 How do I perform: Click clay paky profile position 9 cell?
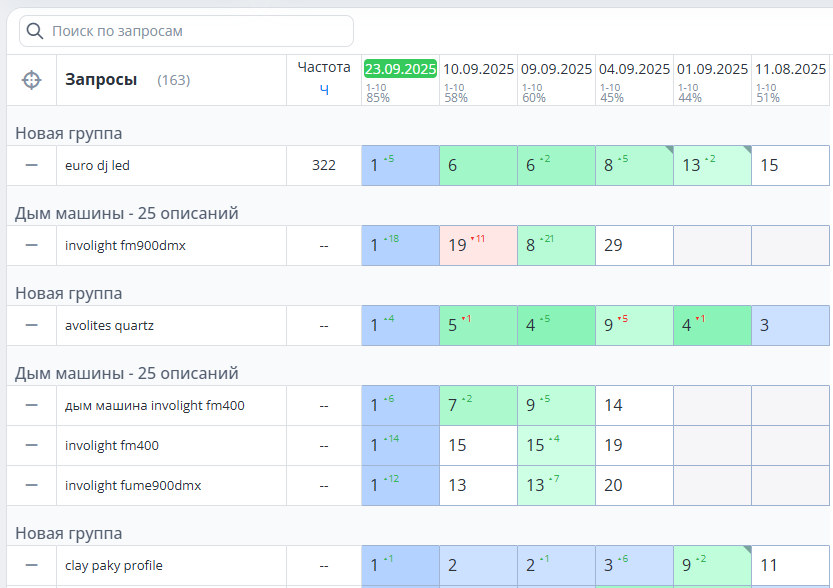(x=712, y=565)
